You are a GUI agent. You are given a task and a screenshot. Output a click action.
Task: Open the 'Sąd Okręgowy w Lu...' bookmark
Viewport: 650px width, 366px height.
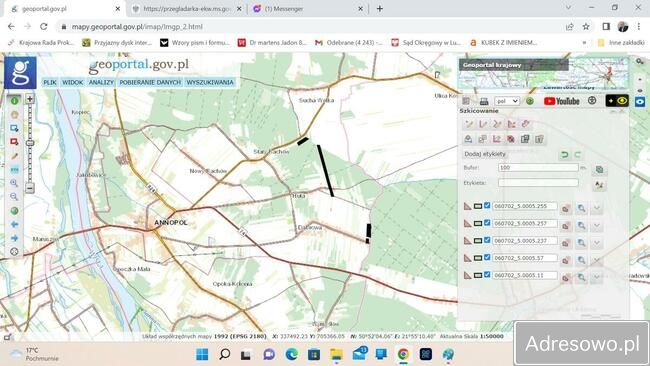click(426, 42)
